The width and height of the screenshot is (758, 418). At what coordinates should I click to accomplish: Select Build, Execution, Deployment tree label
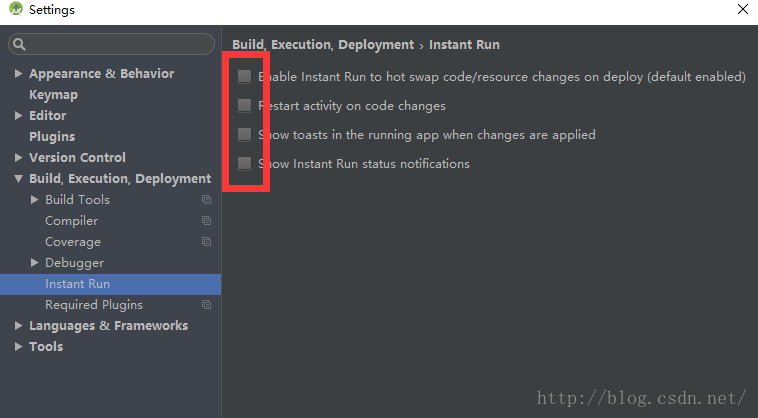tap(120, 179)
